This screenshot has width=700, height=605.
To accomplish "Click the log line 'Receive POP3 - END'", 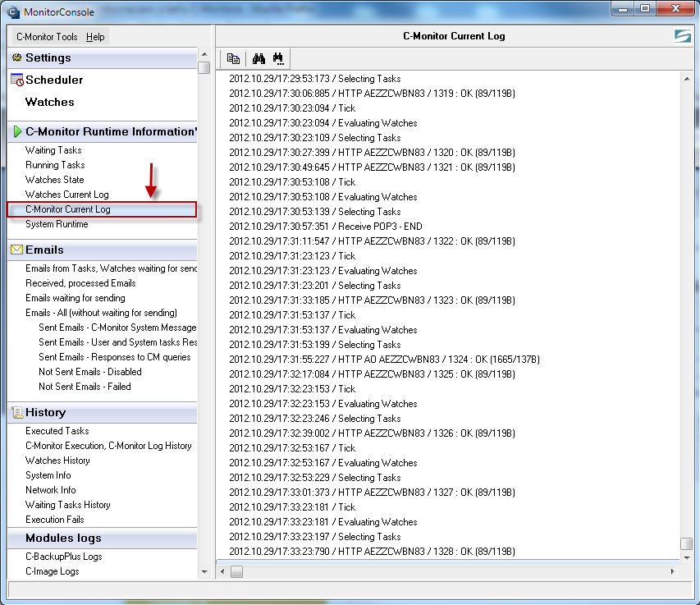I will coord(326,227).
